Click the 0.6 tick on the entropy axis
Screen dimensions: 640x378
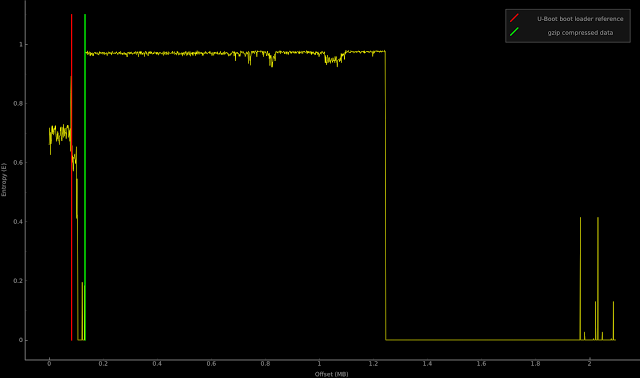(18, 162)
